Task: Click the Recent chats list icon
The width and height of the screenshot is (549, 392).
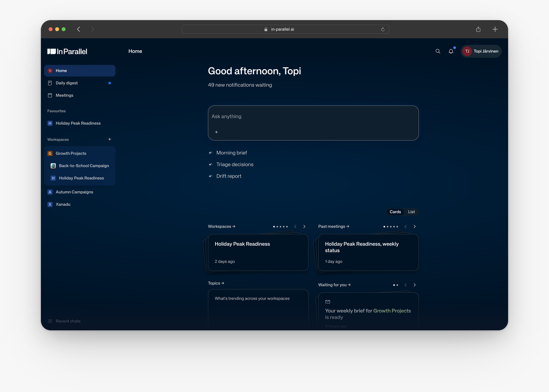Action: click(x=50, y=321)
